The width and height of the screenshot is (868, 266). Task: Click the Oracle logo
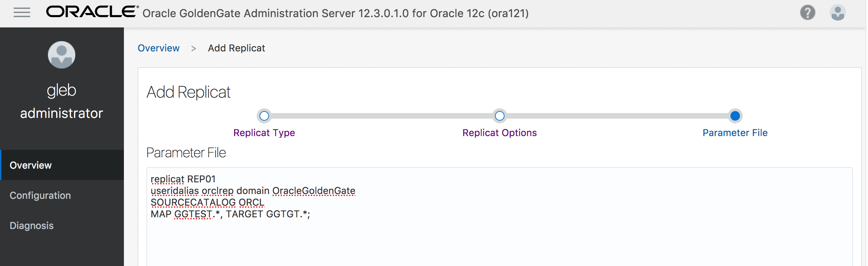pyautogui.click(x=90, y=13)
